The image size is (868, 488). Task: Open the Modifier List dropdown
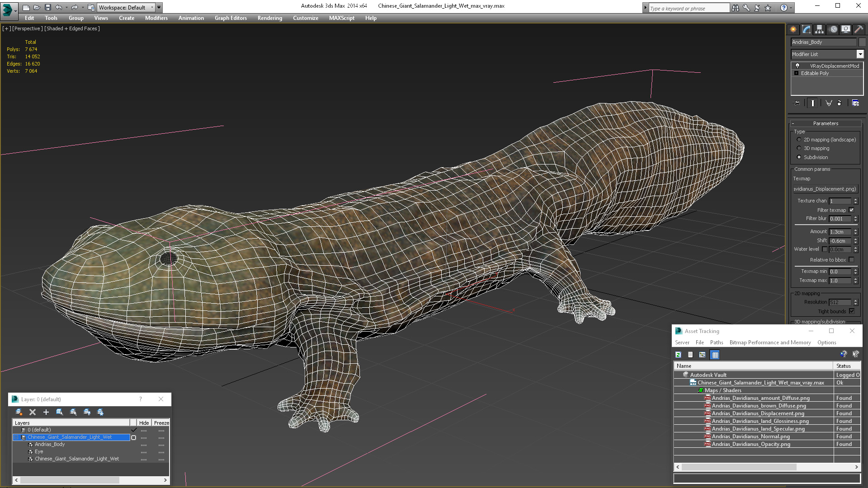pos(860,54)
